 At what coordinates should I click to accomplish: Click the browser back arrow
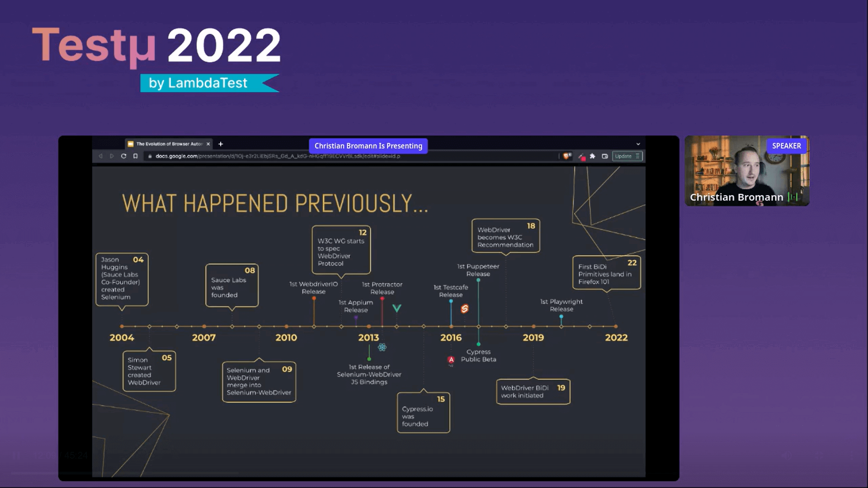[100, 156]
